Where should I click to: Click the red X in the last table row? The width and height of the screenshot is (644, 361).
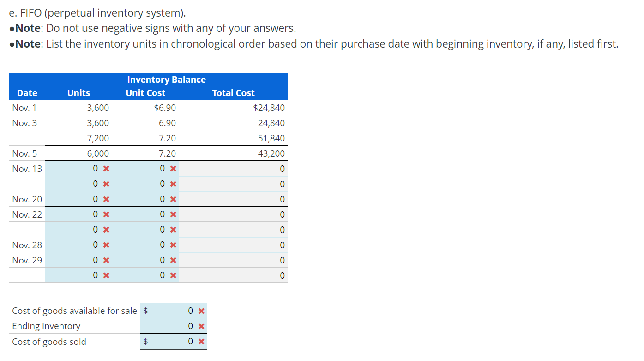107,275
